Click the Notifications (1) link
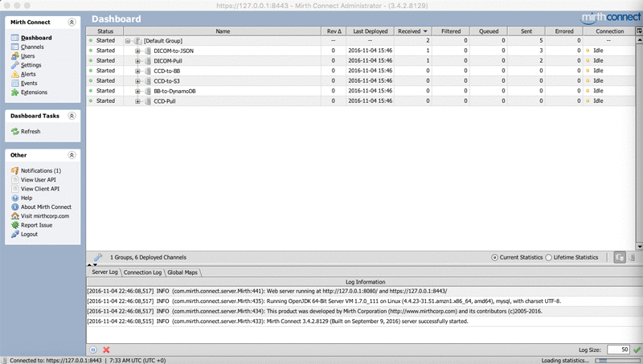 (x=41, y=171)
